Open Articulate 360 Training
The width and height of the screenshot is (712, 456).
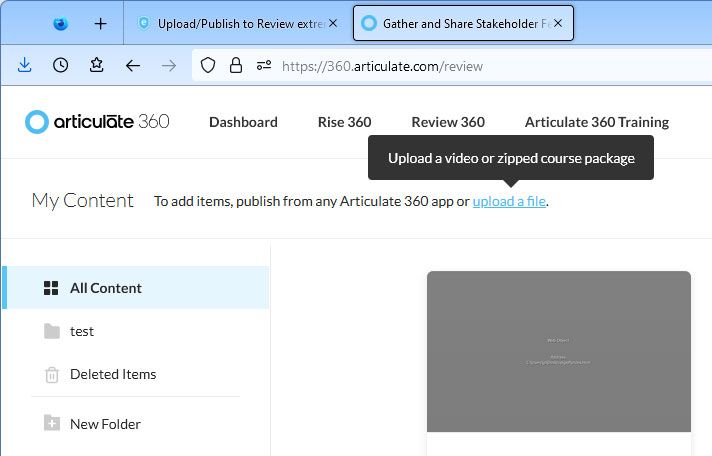click(x=597, y=122)
